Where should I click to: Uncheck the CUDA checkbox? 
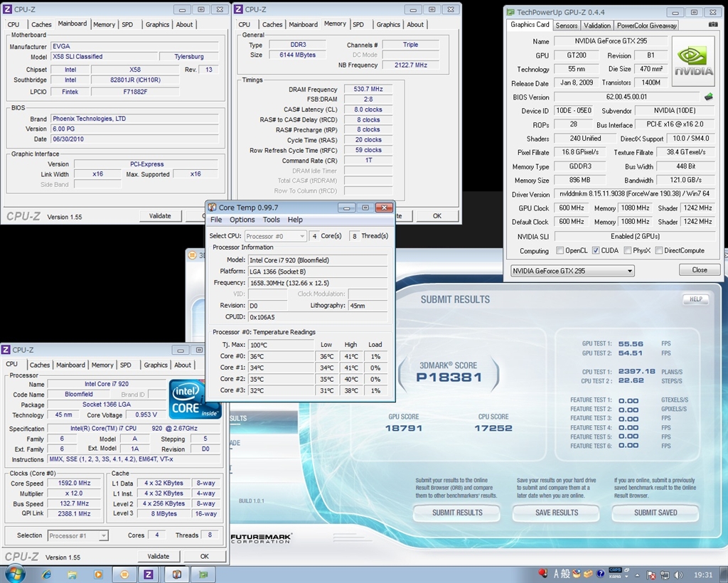pyautogui.click(x=596, y=250)
